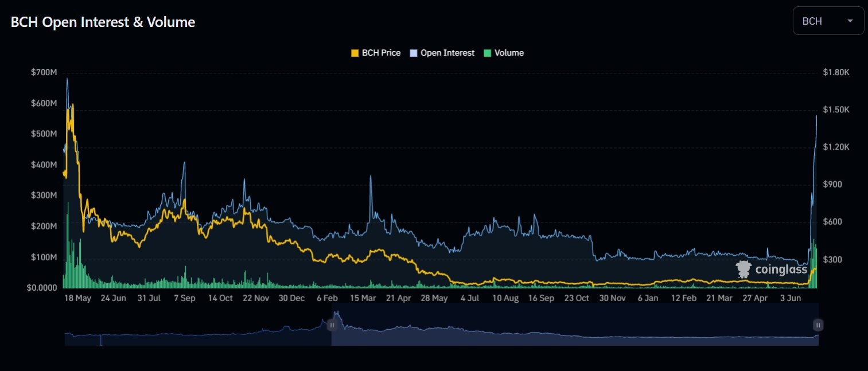Click the left range slider pause handle
This screenshot has height=371, width=868.
tap(332, 325)
